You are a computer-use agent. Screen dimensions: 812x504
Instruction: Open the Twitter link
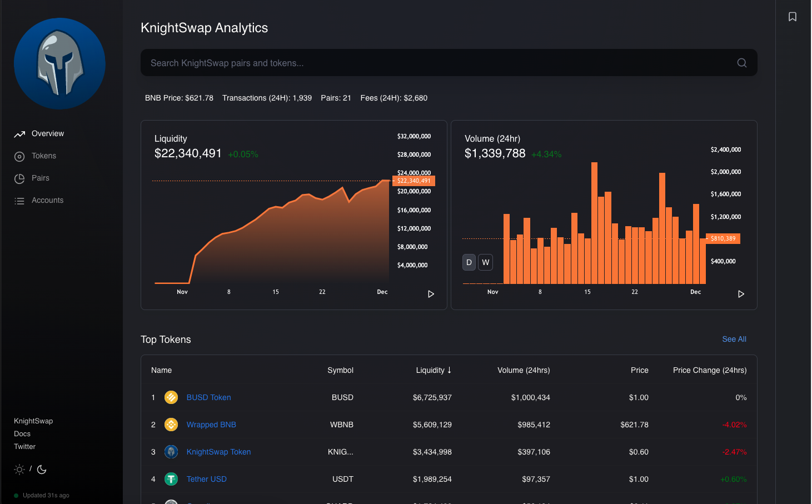[x=24, y=446]
